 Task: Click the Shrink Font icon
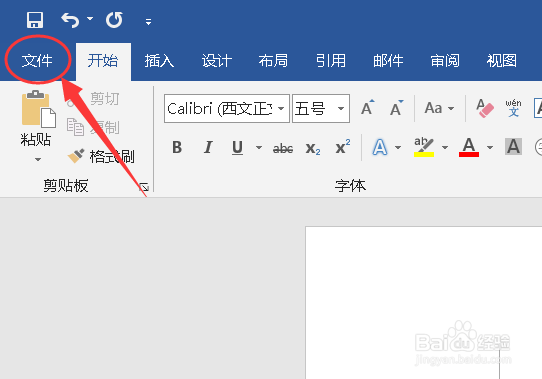tap(396, 108)
